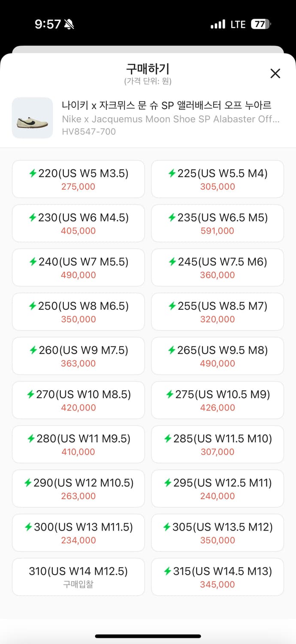Select the cheapest size 220 option
The height and width of the screenshot is (644, 296).
point(79,179)
